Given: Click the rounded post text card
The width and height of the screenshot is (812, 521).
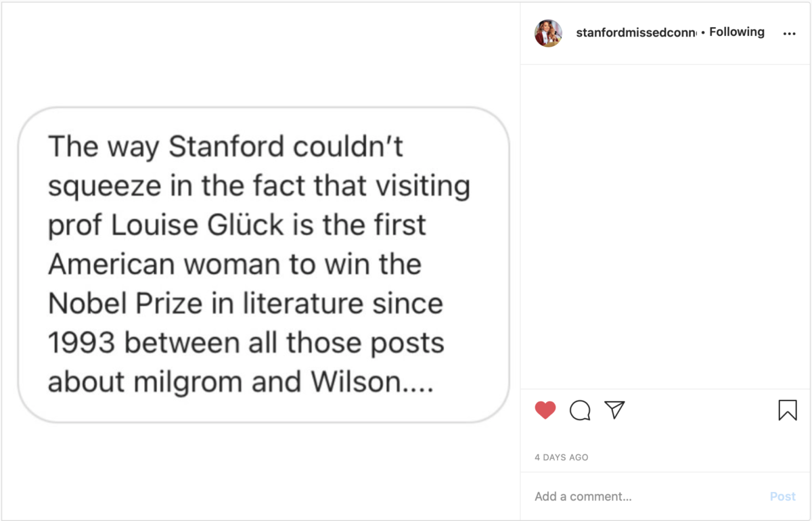Looking at the screenshot, I should (x=263, y=265).
